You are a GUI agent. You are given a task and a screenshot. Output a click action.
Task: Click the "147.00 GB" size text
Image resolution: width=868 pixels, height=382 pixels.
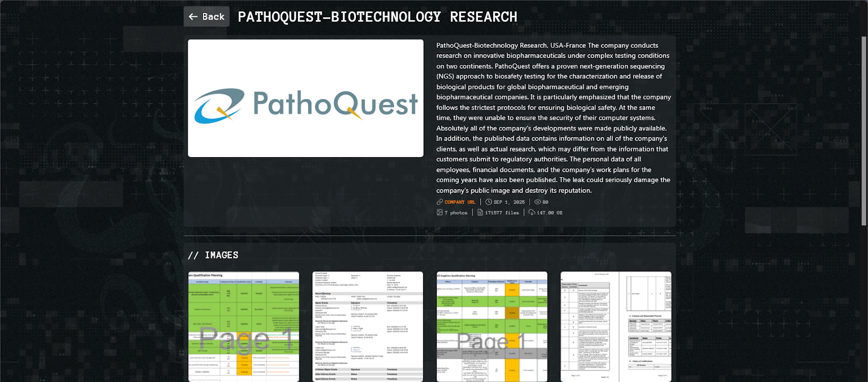[x=550, y=213]
